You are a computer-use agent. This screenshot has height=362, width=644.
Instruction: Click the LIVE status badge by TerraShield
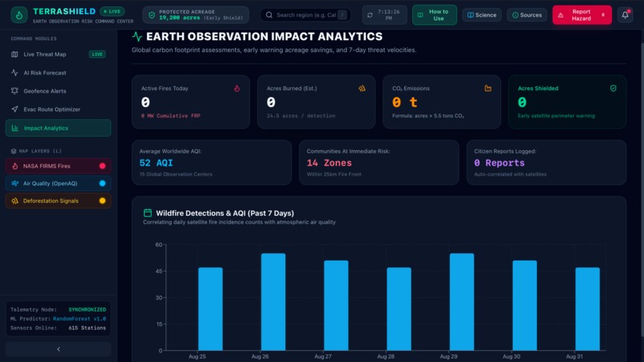(x=112, y=11)
